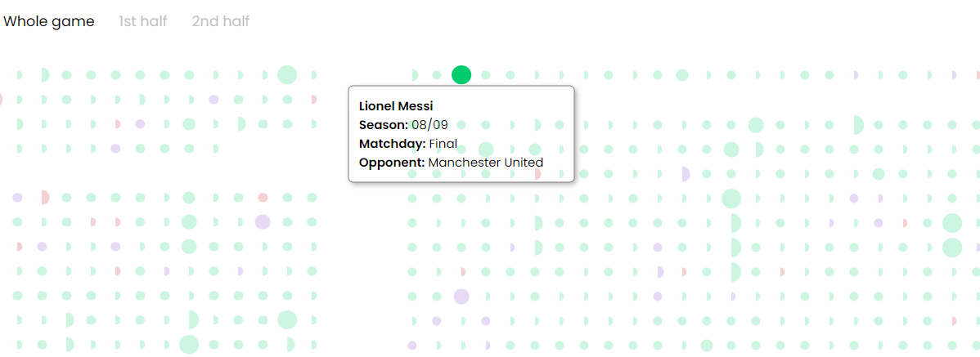Screen dimensions: 980x357
Task: Select the 1st half tab
Action: tap(142, 21)
